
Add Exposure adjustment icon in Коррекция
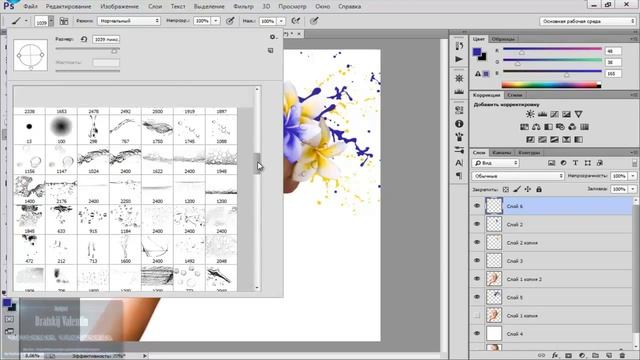(x=566, y=114)
